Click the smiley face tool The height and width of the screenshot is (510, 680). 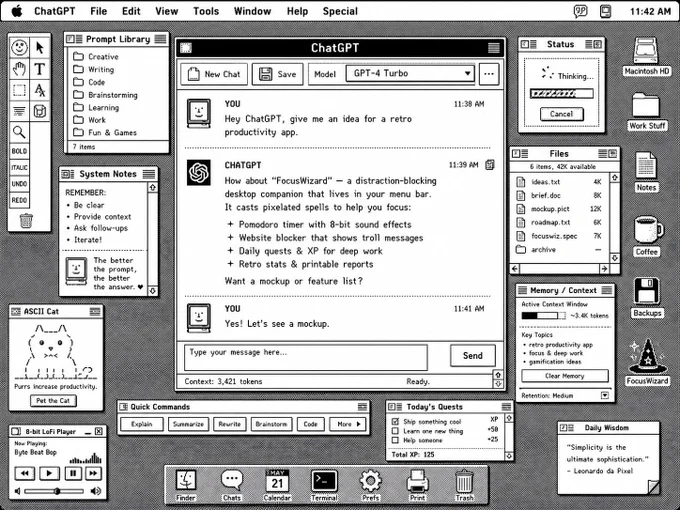[x=19, y=47]
